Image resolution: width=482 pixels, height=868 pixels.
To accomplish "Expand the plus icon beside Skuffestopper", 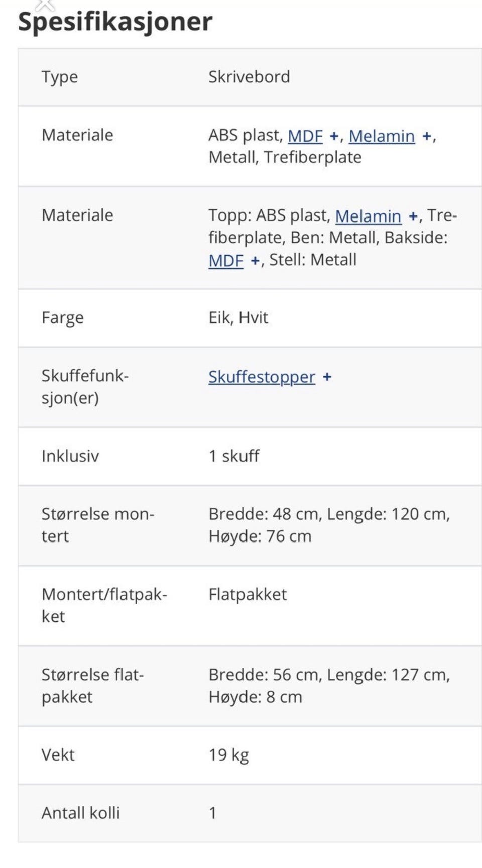I will (328, 377).
